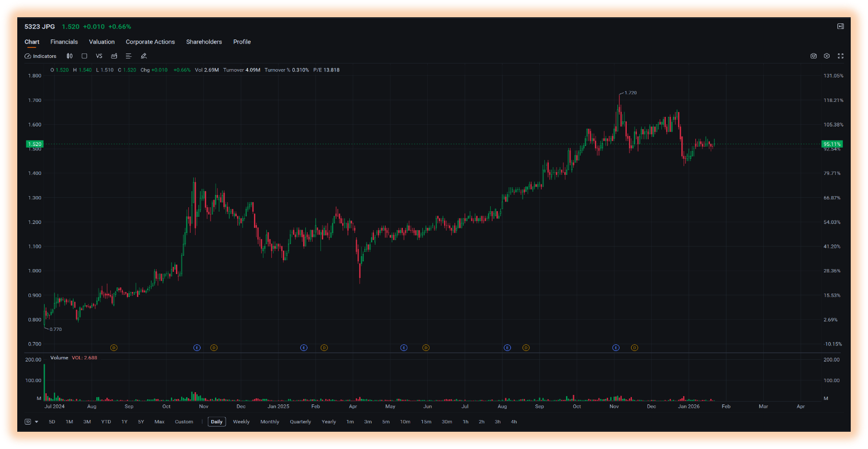This screenshot has width=868, height=449.
Task: Switch to Monthly interval
Action: pyautogui.click(x=270, y=422)
